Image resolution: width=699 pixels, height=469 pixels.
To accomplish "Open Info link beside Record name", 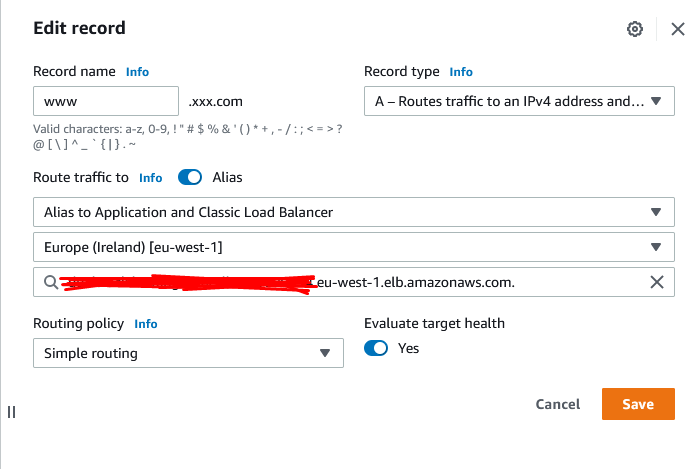I will tap(137, 72).
